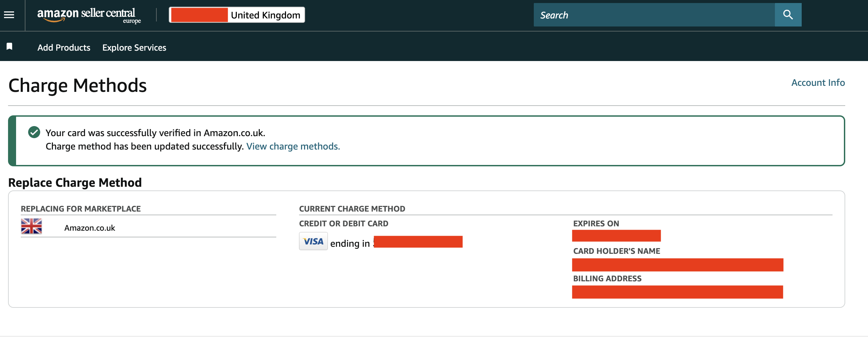
Task: Click the bookmark icon in the navigation bar
Action: (9, 46)
